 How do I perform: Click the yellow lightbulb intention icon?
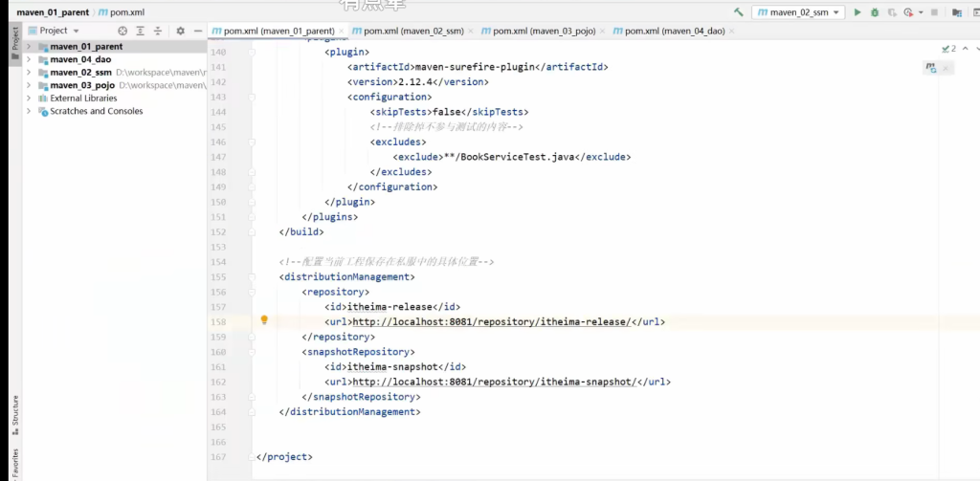click(264, 321)
